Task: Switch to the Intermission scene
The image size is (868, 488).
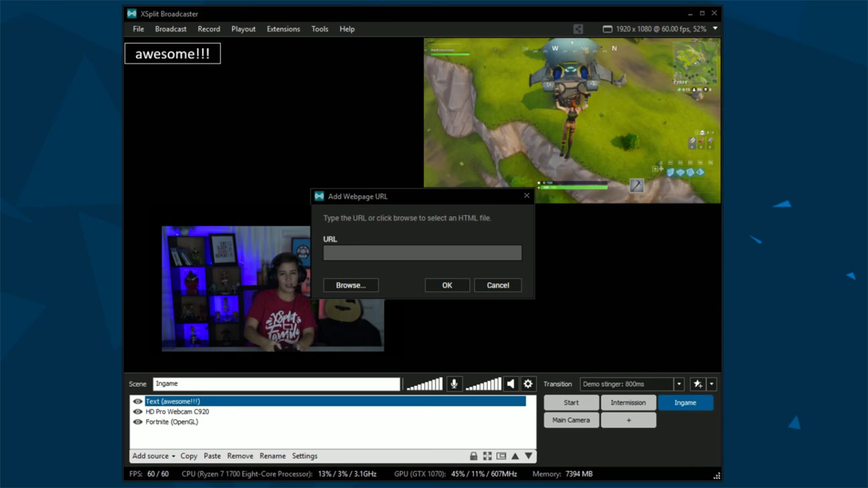Action: [628, 403]
